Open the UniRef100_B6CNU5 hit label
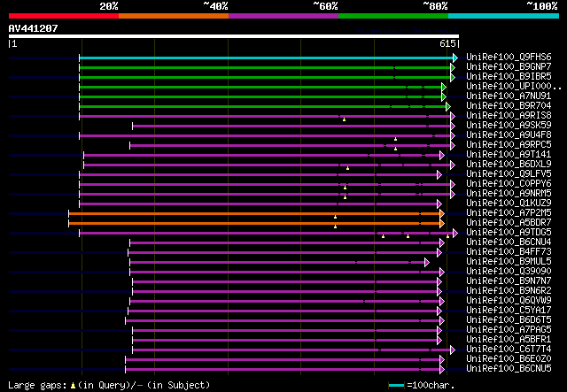This screenshot has width=567, height=392. [x=508, y=369]
